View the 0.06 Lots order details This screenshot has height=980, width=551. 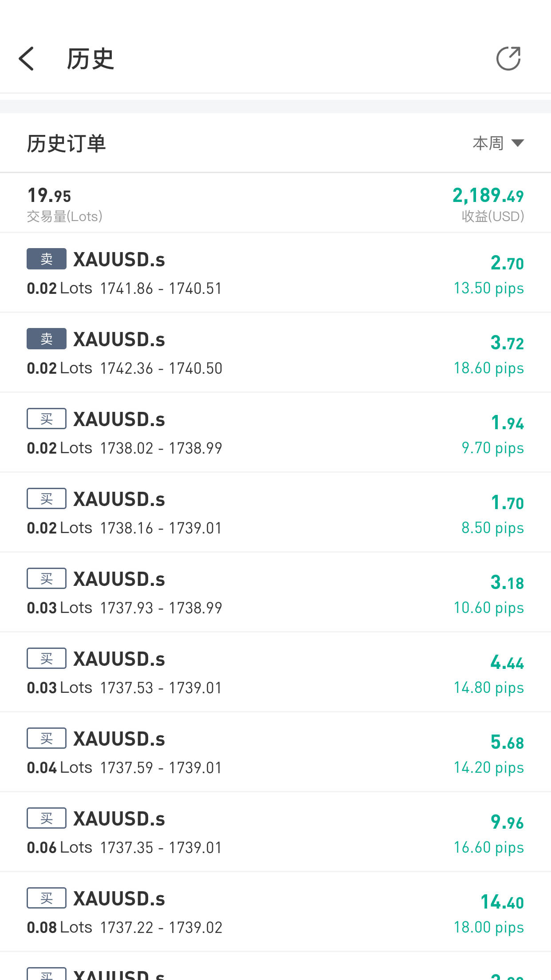(275, 832)
